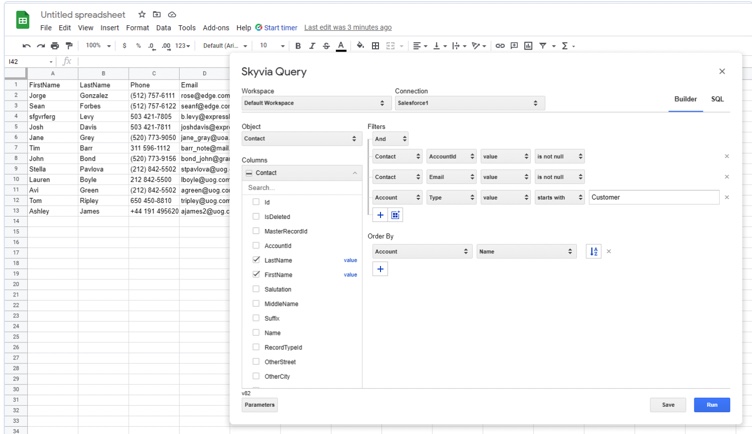Star the Untitled spreadsheet
This screenshot has width=752, height=434.
(141, 14)
